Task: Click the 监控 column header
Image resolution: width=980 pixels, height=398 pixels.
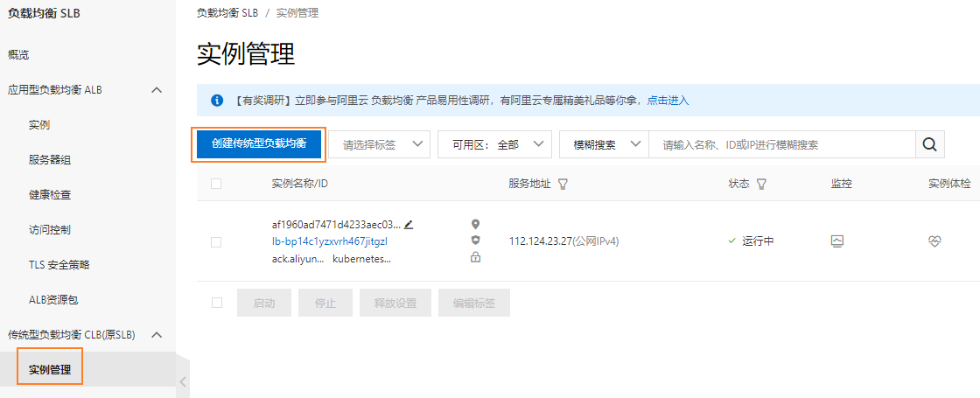Action: (841, 184)
